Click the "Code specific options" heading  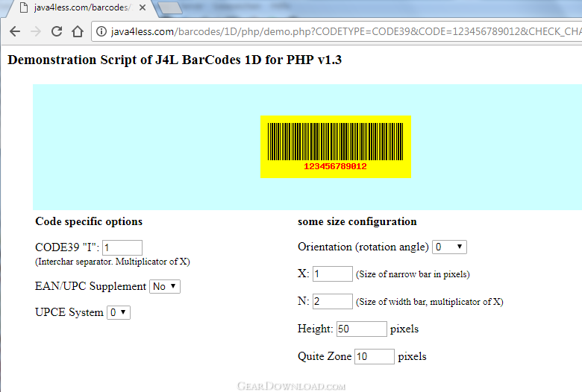(89, 221)
